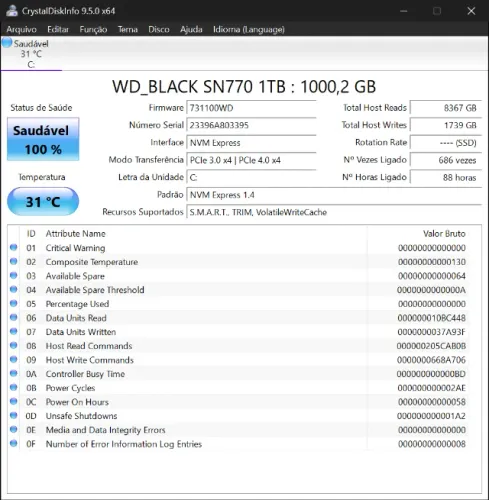Image resolution: width=489 pixels, height=500 pixels.
Task: Select the Host Read Commands attribute name
Action: click(89, 346)
